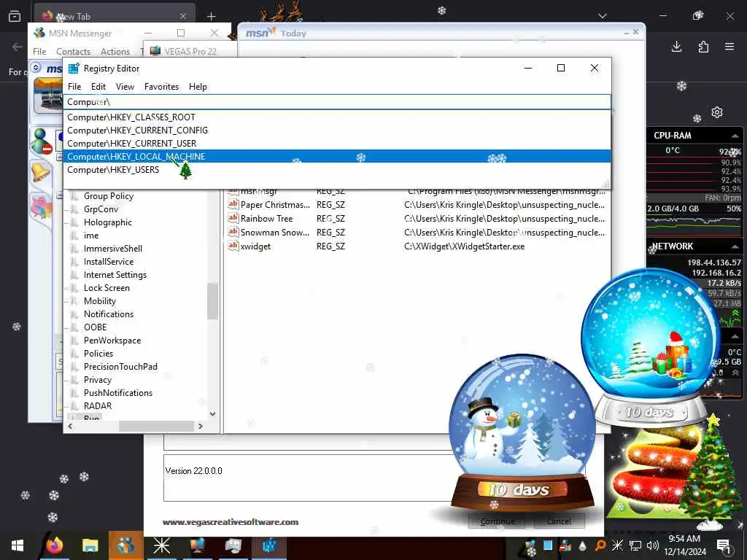Screen dimensions: 747x560
Task: Open the File menu in Registry Editor
Action: click(x=74, y=87)
